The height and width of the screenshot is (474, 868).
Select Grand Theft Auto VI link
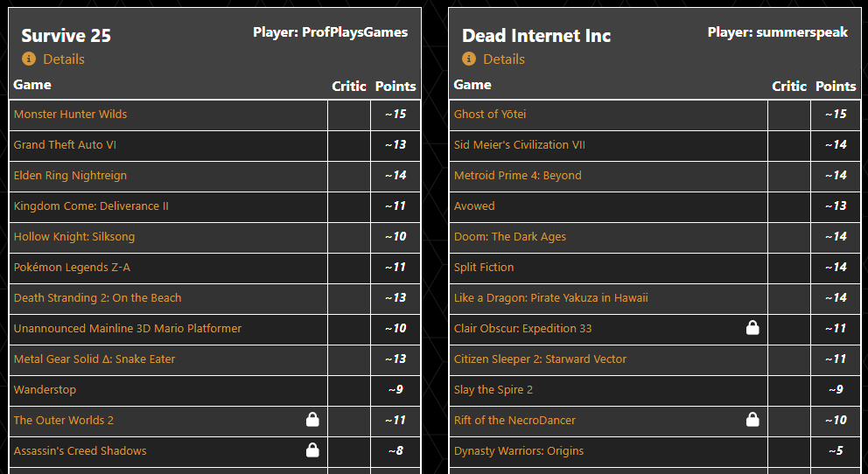pos(65,145)
